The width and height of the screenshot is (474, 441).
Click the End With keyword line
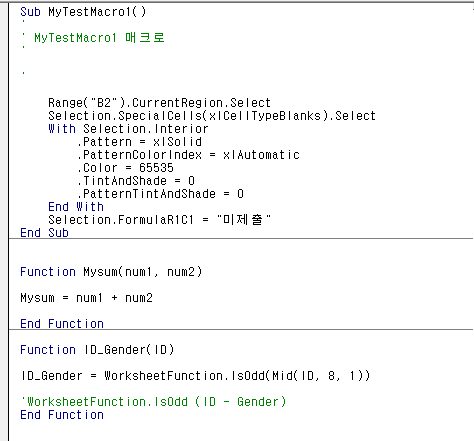click(76, 207)
